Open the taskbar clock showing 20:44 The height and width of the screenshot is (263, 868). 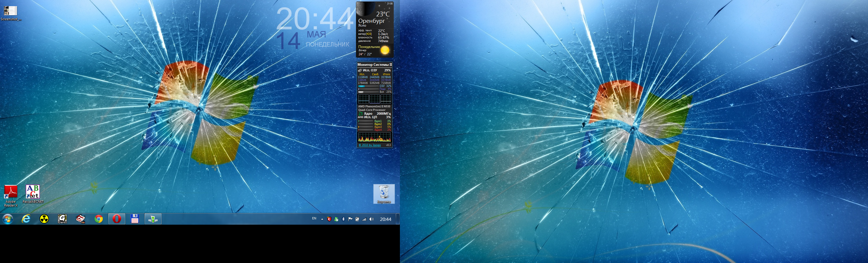386,219
